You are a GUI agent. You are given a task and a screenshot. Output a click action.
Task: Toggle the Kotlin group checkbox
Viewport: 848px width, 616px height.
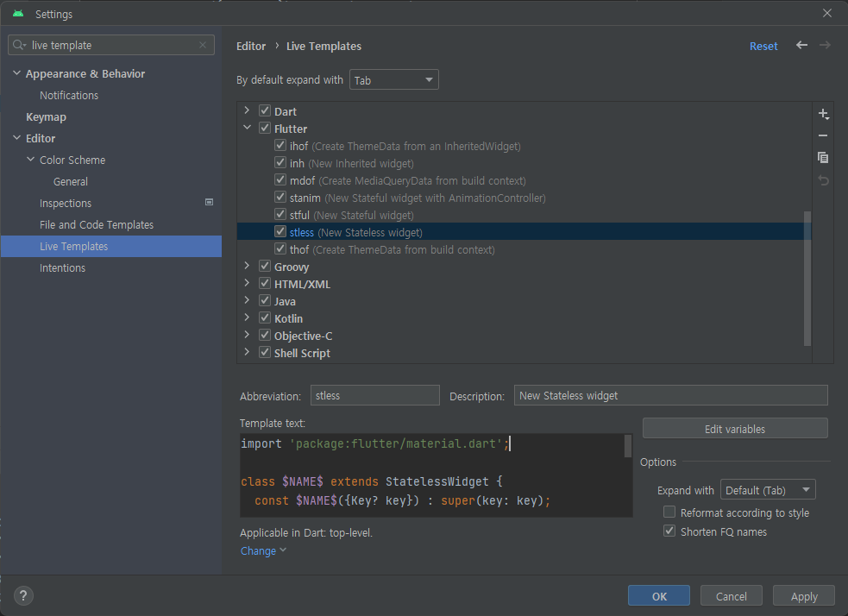pyautogui.click(x=265, y=318)
